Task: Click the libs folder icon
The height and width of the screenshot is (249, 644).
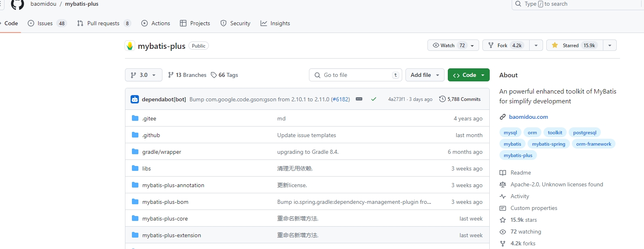Action: 135,168
